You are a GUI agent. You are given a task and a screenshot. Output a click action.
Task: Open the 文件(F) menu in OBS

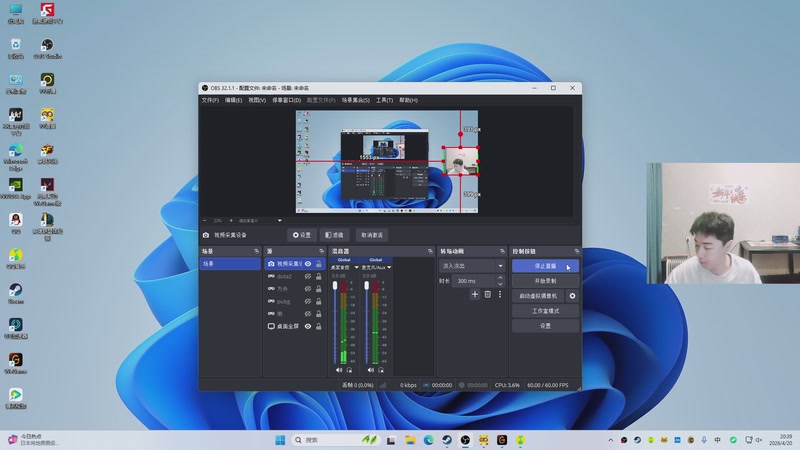pyautogui.click(x=210, y=100)
